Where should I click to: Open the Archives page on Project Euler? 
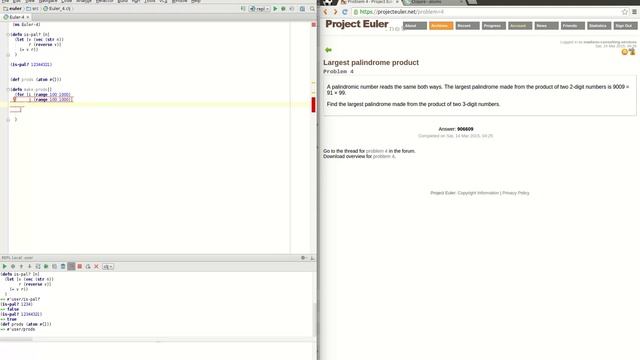(441, 26)
